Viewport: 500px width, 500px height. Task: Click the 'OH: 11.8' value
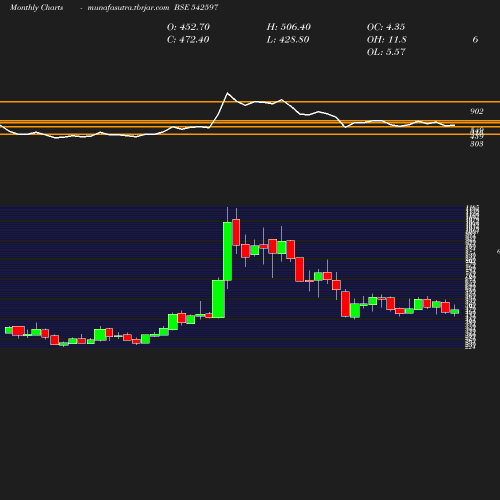tap(387, 39)
